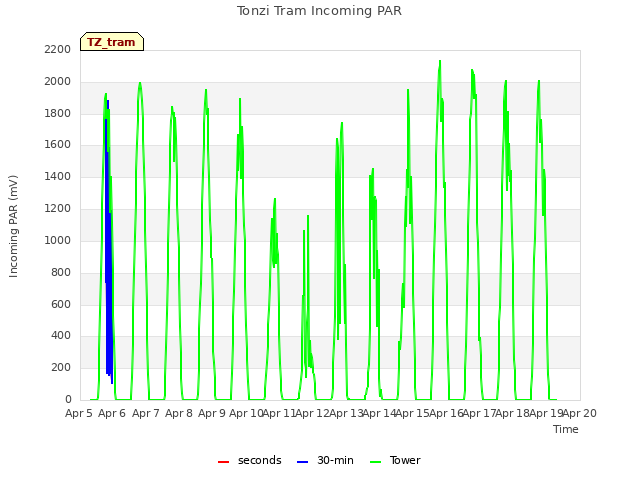Click the 'Incoming PAR (mV)' axis label
The height and width of the screenshot is (480, 640).
click(x=13, y=226)
